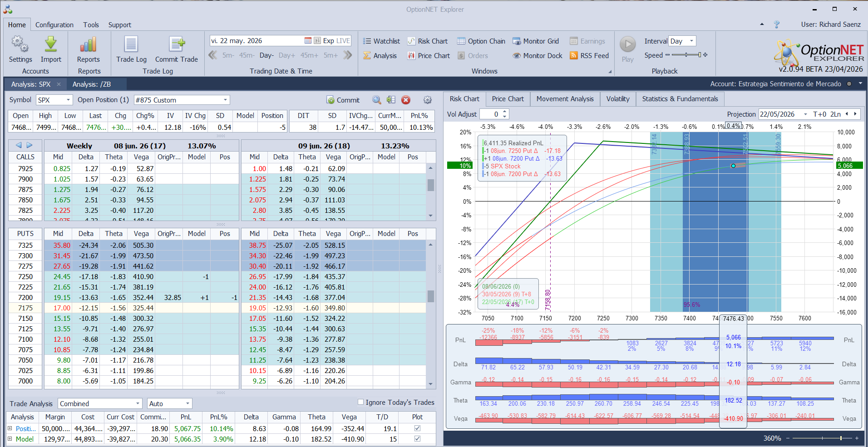Click the red X delete position icon
Viewport: 868px width, 447px height.
406,100
